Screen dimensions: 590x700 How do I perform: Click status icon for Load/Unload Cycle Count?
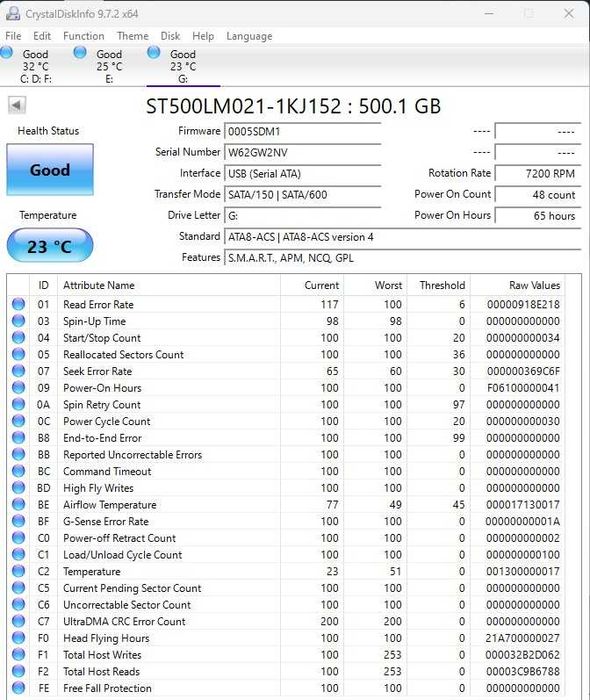click(x=18, y=554)
